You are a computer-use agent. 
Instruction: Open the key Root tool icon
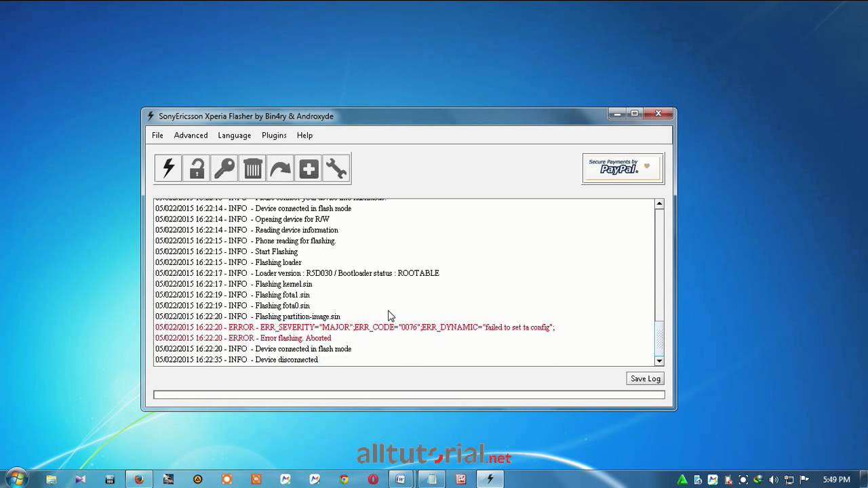(224, 168)
